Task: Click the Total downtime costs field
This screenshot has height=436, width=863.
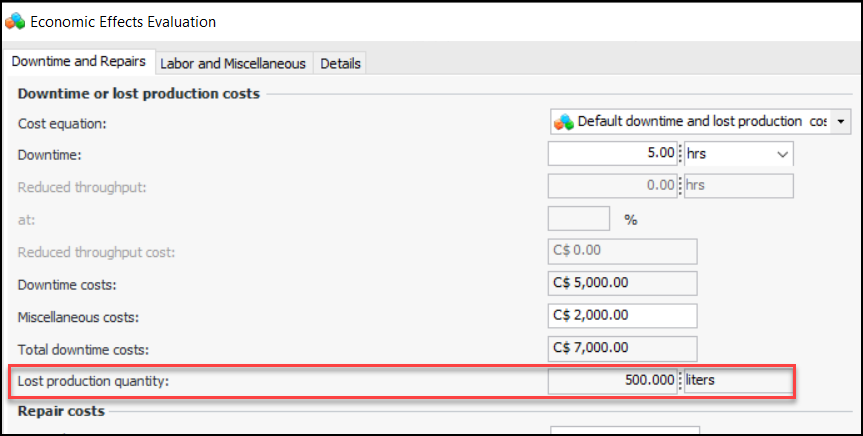Action: tap(622, 348)
